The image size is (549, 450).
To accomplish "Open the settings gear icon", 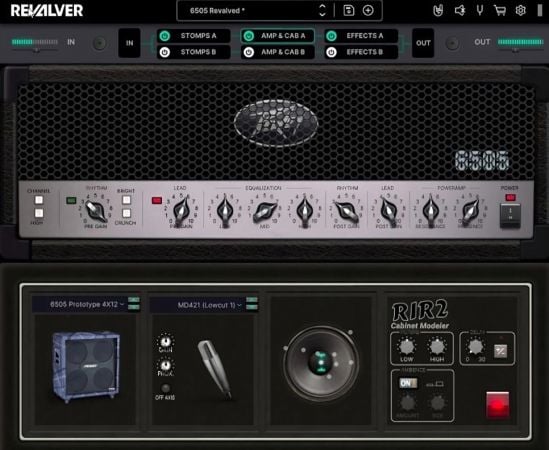I will tap(521, 11).
